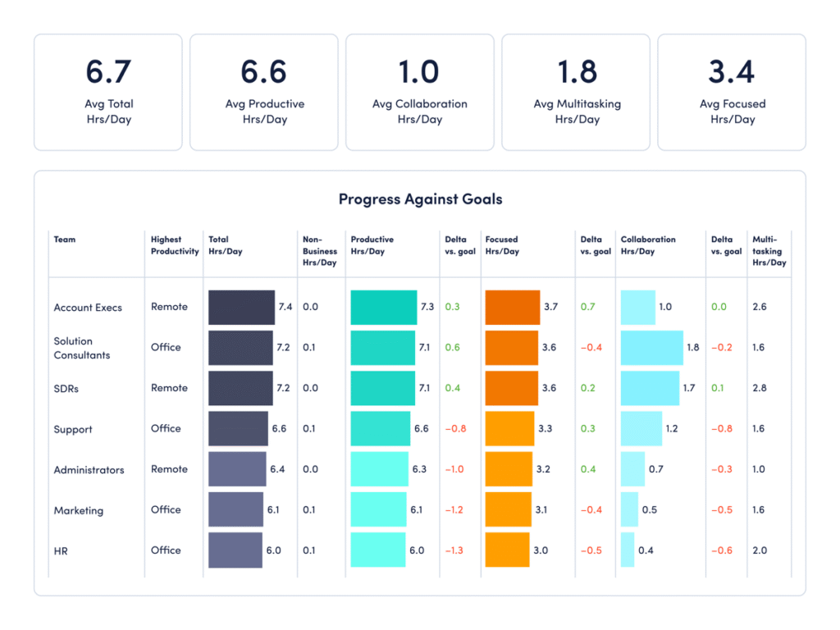
Task: Click the Support productive hours teal bar
Action: coord(381,428)
